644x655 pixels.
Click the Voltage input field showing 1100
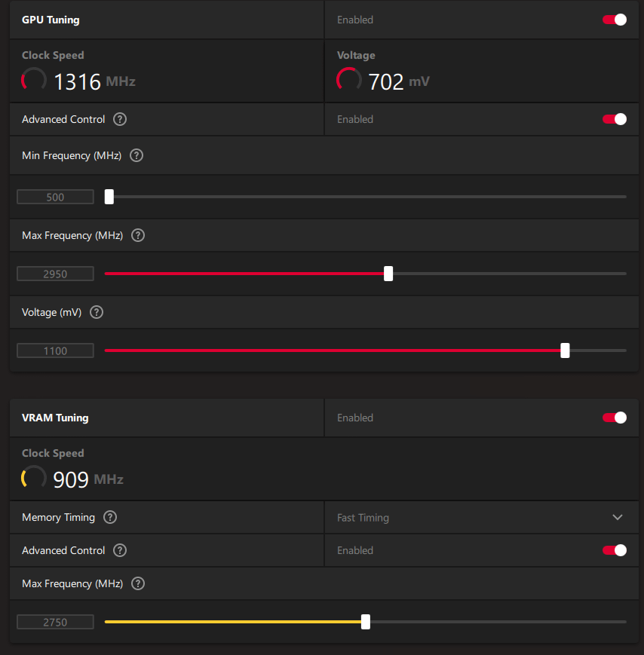tap(55, 350)
